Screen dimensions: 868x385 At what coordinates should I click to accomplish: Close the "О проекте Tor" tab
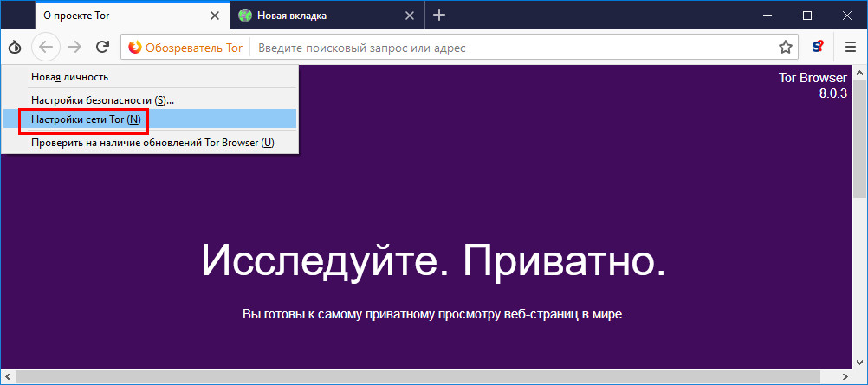click(x=215, y=16)
